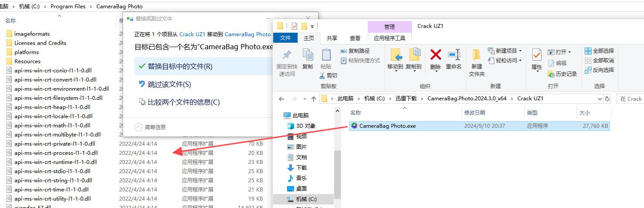Viewport: 644px width, 208px height.
Task: Switch to the View (查看) ribbon tab
Action: coord(355,38)
